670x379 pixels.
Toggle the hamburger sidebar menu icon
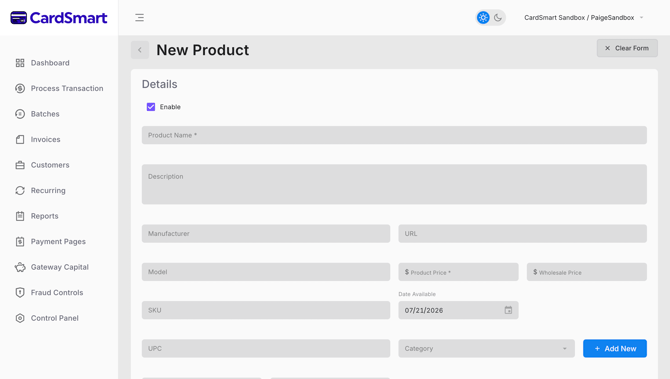(139, 18)
